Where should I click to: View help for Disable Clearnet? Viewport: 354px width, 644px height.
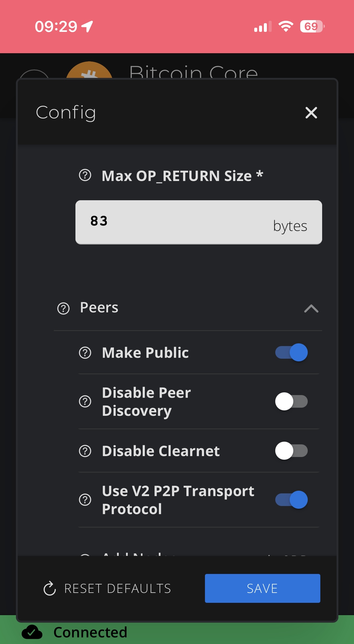[x=85, y=451]
